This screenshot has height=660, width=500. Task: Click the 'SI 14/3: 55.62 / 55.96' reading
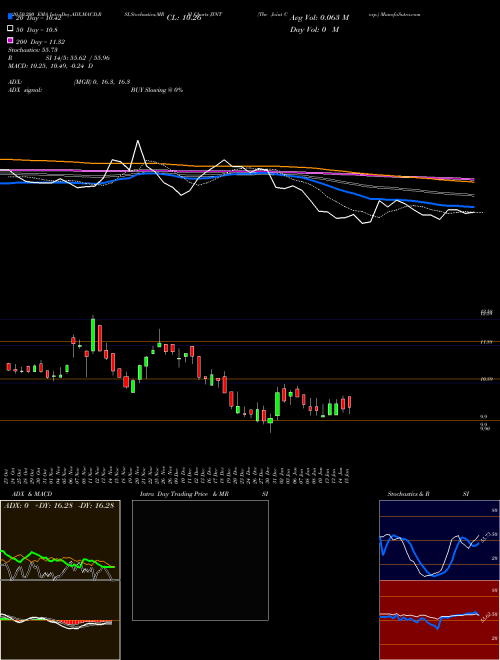tap(77, 58)
